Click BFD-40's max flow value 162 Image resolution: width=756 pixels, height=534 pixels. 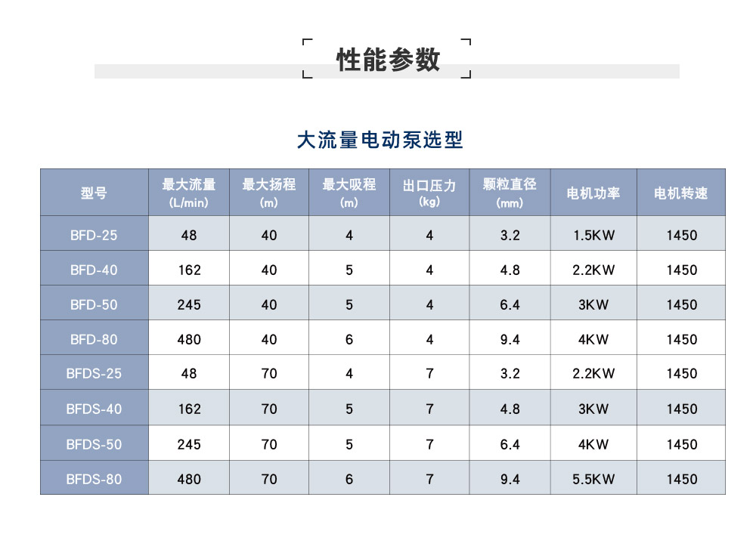(x=189, y=270)
